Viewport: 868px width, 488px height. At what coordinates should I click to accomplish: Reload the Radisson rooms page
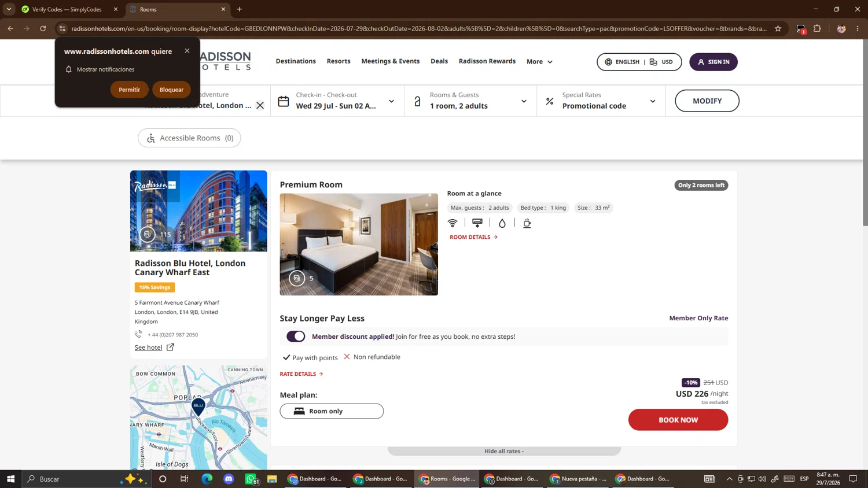[x=43, y=28]
